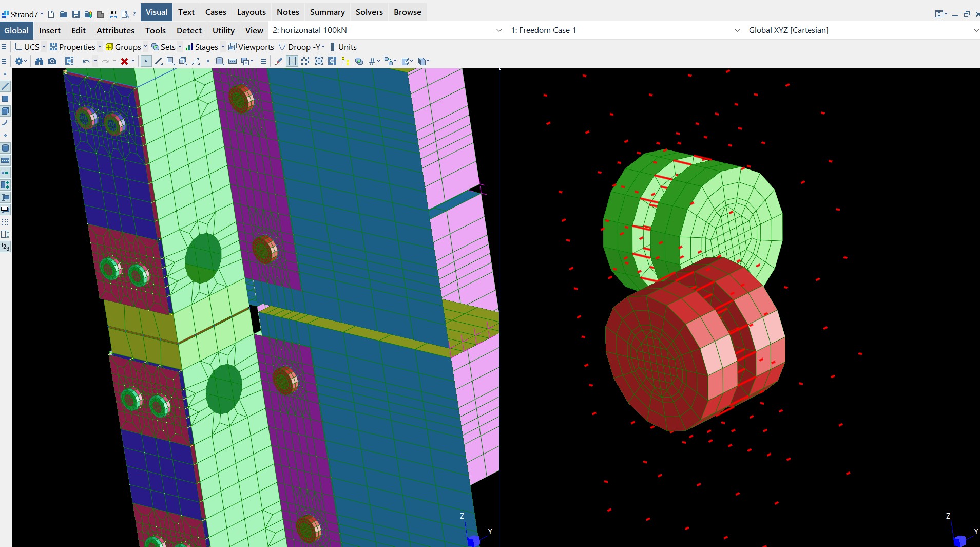Toggle node selection in the top toolbar
Screen dimensions: 980x547
(146, 61)
